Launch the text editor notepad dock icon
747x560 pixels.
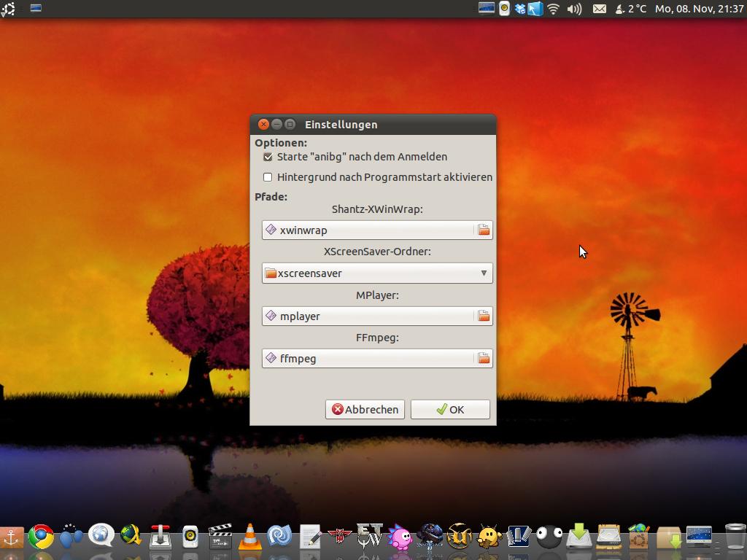click(310, 537)
